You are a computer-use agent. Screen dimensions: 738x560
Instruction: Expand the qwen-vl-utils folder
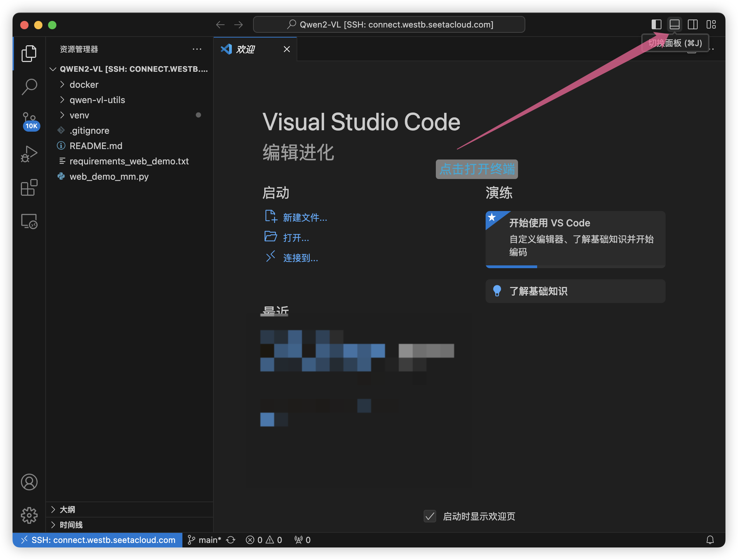pyautogui.click(x=97, y=100)
